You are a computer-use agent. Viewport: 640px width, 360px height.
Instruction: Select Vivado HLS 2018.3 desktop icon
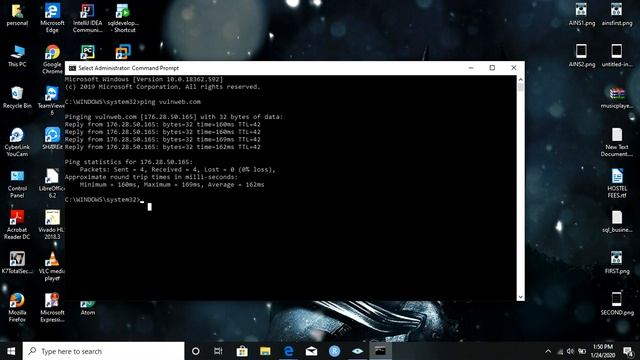[52, 225]
